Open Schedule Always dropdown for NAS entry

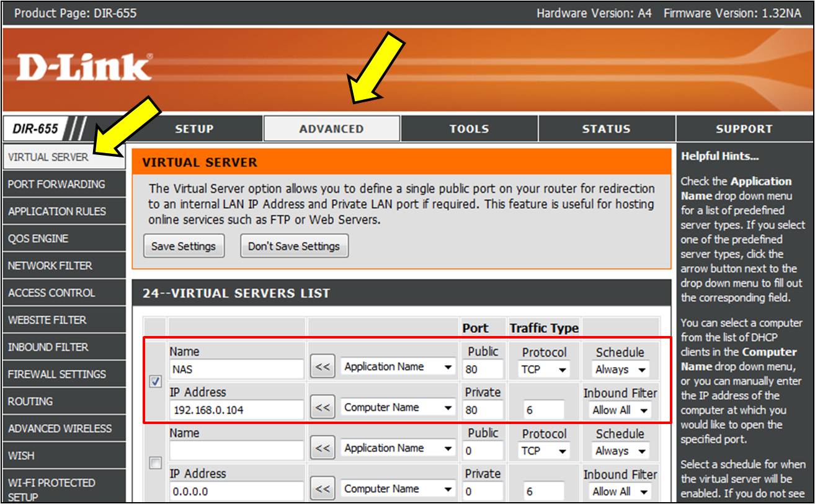pos(621,369)
